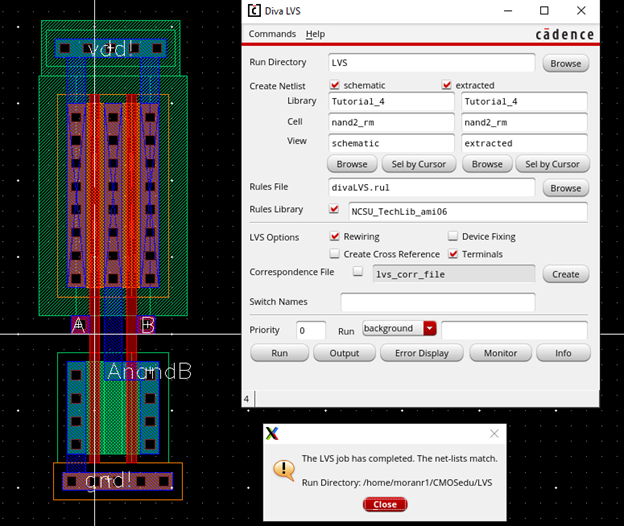
Task: Click the red Close button
Action: [384, 504]
